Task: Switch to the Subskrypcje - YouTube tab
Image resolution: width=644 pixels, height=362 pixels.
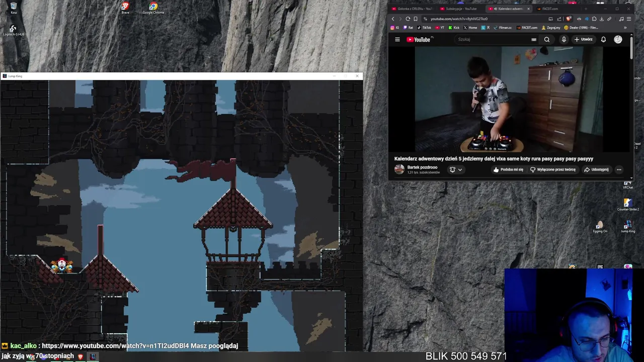Action: 458,9
